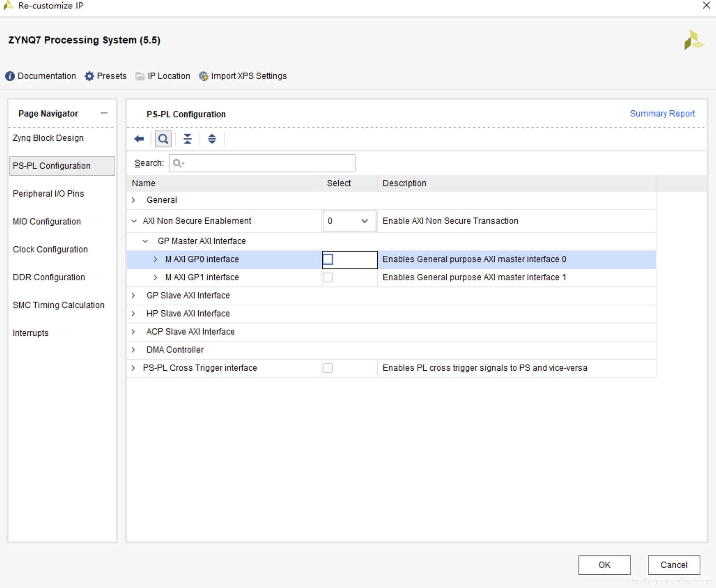Collapse the GP Master AXI Interface node

point(145,241)
